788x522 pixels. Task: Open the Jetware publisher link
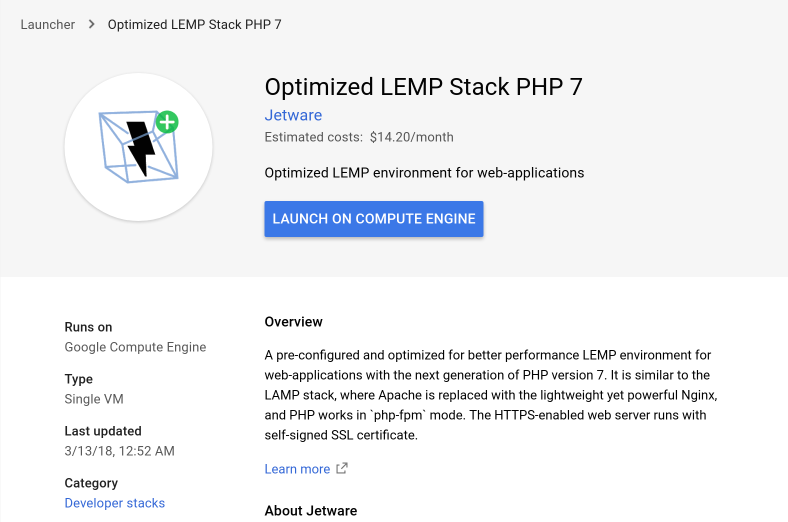tap(293, 115)
